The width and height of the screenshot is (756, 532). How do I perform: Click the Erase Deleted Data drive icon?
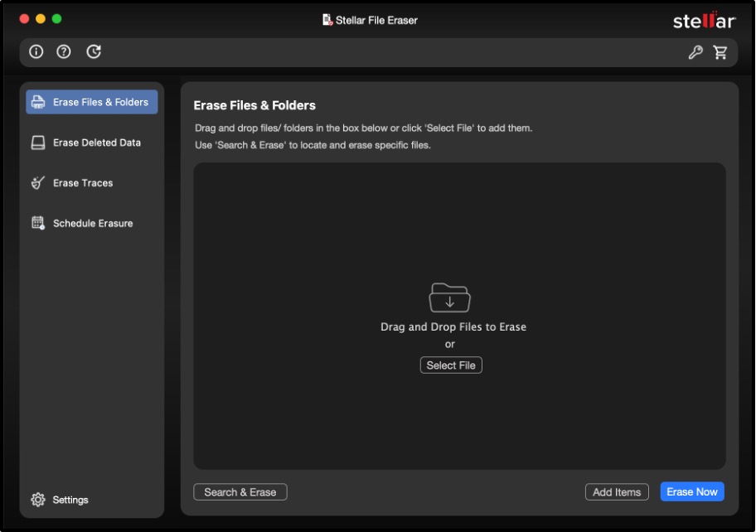(x=38, y=143)
